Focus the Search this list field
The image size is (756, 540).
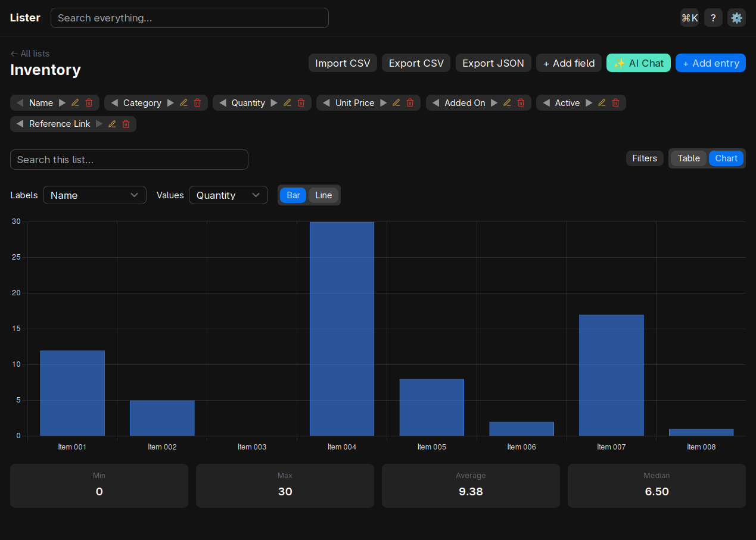pos(129,160)
